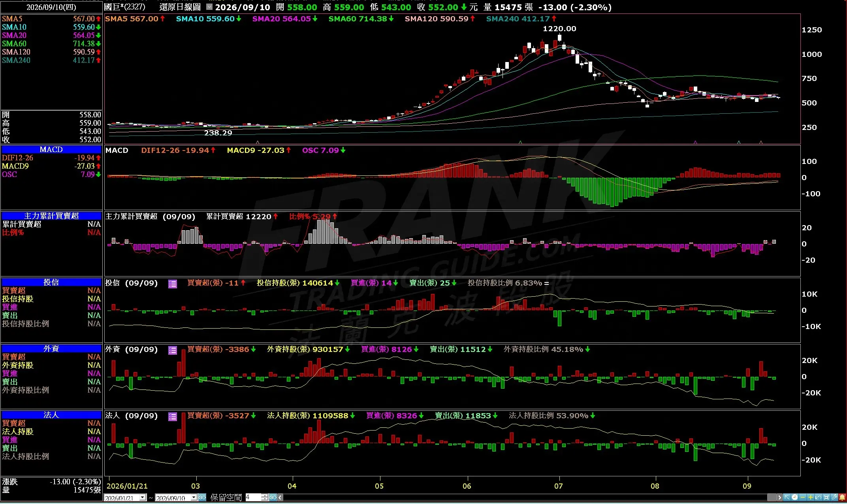Toggle the full-screen frame icon
847x504 pixels.
click(826, 497)
